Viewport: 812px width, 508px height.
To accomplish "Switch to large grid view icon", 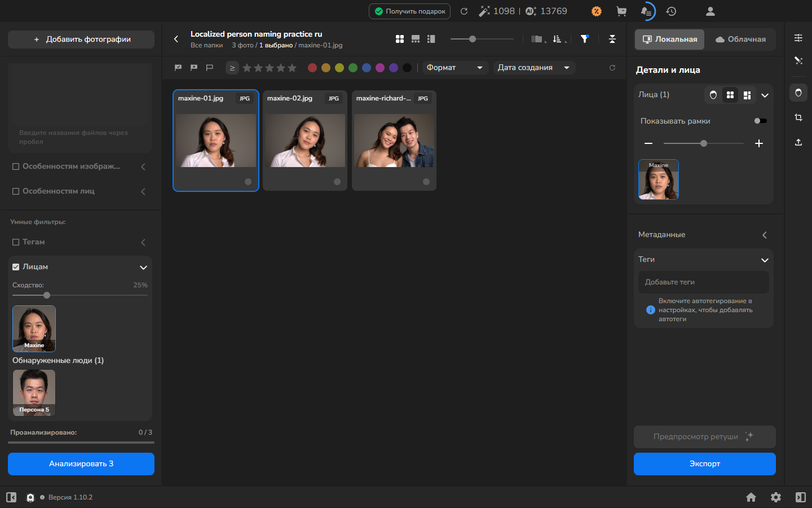I will [x=400, y=39].
